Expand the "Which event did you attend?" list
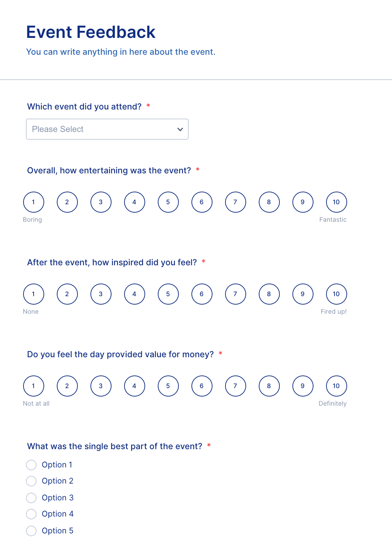The height and width of the screenshot is (539, 392). (107, 129)
